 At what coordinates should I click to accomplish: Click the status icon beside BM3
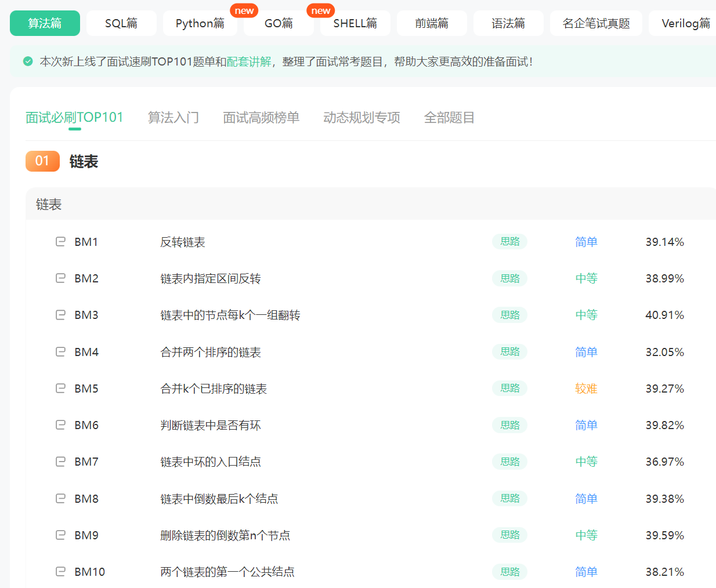[60, 315]
